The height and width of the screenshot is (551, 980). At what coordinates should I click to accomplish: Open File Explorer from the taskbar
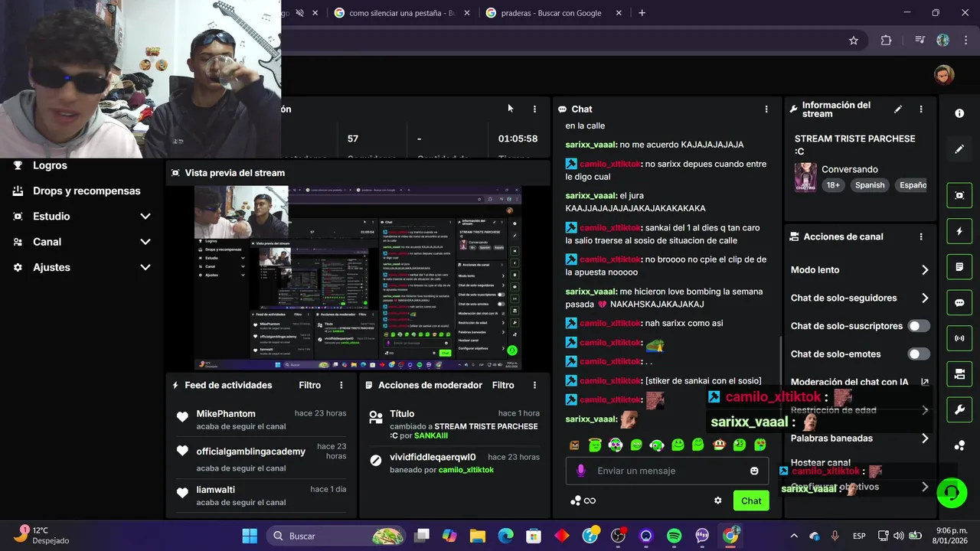tap(477, 536)
